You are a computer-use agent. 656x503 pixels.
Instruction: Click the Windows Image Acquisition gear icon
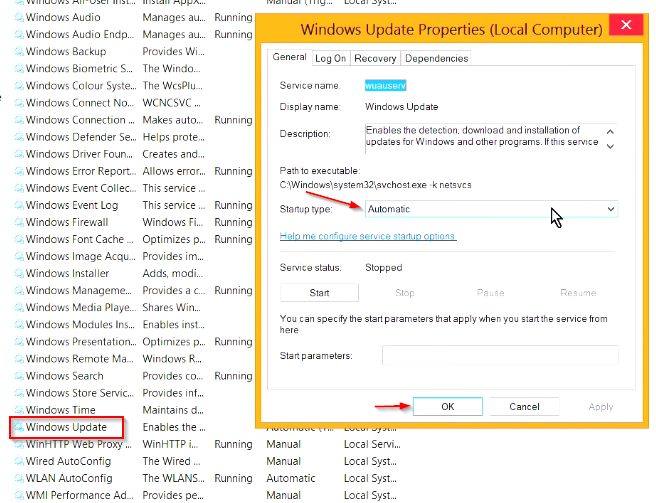pos(19,257)
